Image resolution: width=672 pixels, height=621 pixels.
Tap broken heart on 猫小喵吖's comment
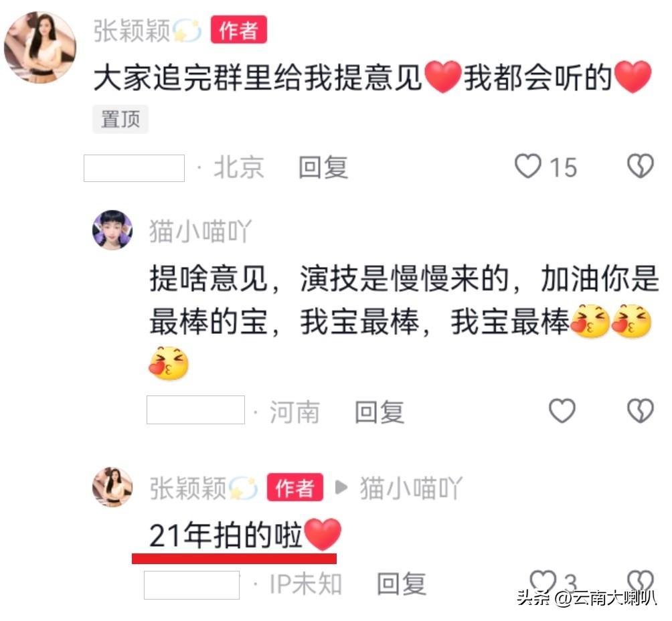coord(641,411)
